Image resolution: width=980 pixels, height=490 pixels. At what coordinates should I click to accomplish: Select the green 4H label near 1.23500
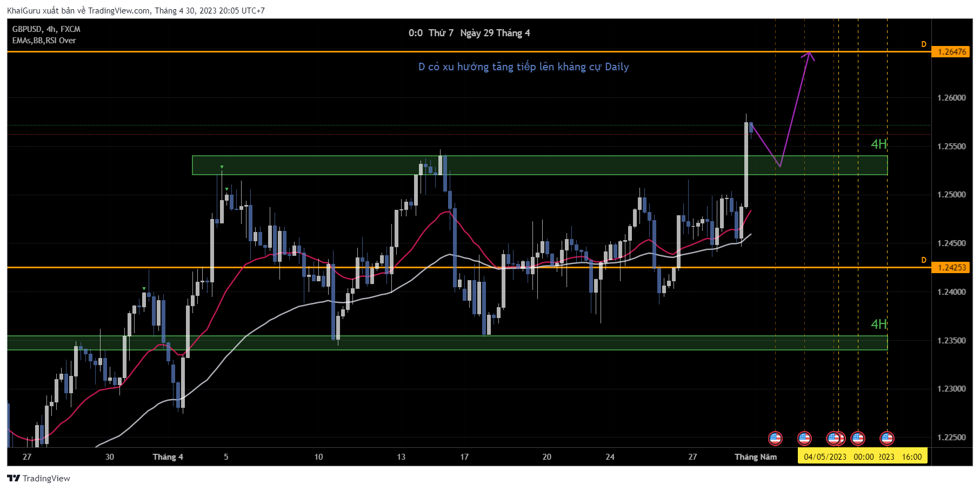tap(879, 325)
